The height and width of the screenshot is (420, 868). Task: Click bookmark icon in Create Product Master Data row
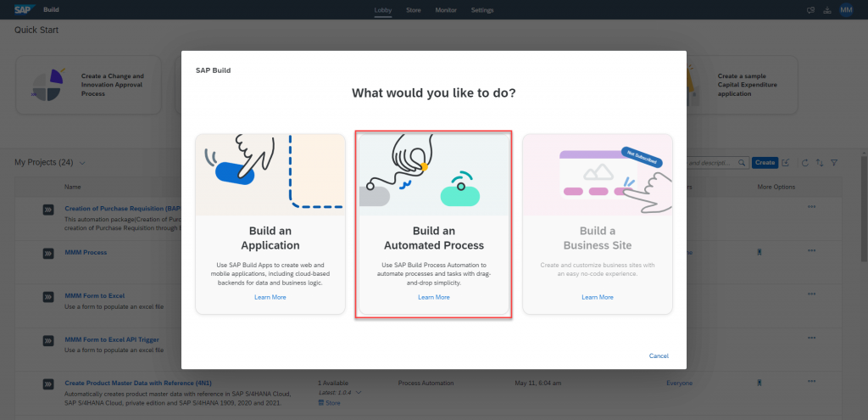tap(760, 383)
